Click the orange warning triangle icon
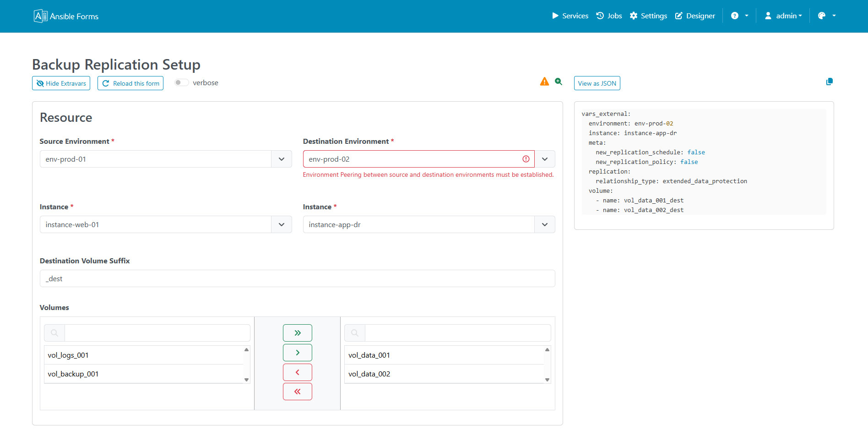This screenshot has height=430, width=868. (544, 82)
